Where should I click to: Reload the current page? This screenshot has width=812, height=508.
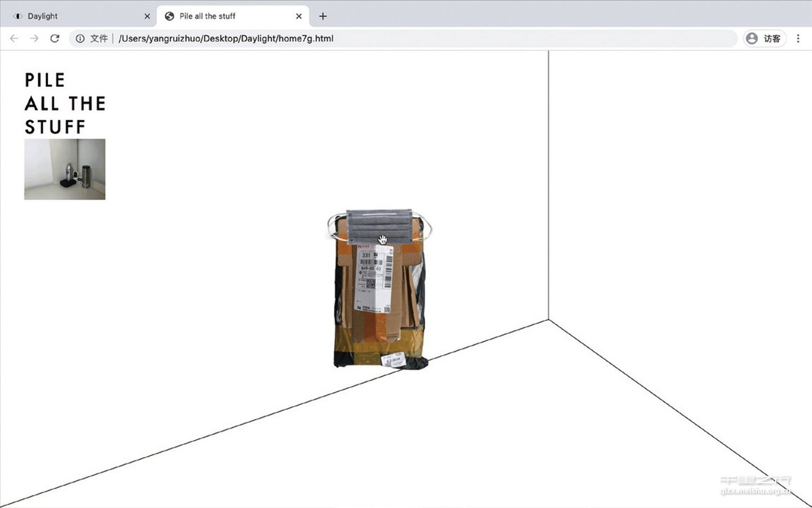click(55, 38)
